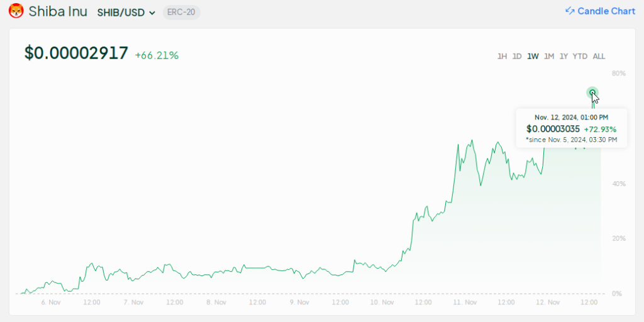The image size is (644, 322).
Task: Click the ERC-20 token badge
Action: pyautogui.click(x=181, y=13)
